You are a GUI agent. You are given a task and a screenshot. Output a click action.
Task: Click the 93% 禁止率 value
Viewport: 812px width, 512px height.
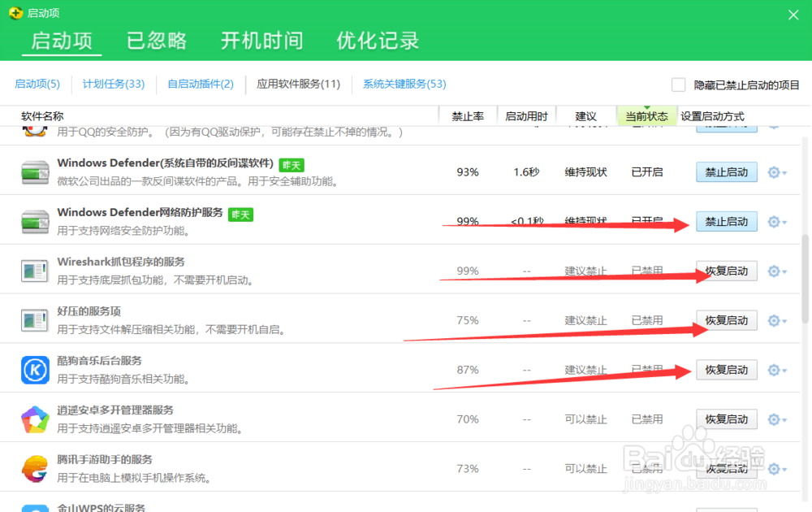coord(468,172)
